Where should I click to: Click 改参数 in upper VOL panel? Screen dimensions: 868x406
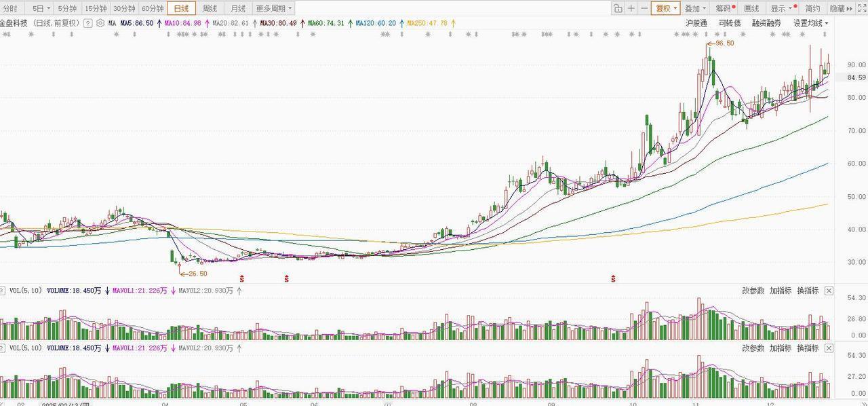point(753,291)
